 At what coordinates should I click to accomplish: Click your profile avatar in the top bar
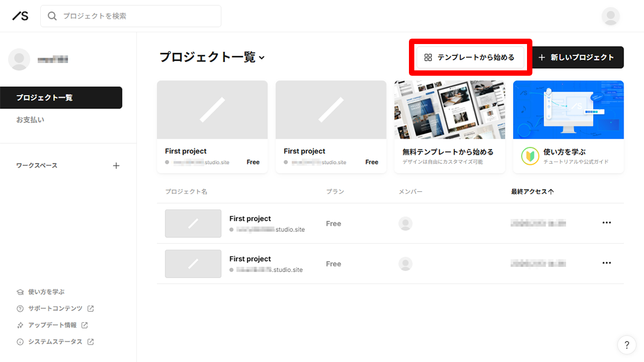point(610,16)
